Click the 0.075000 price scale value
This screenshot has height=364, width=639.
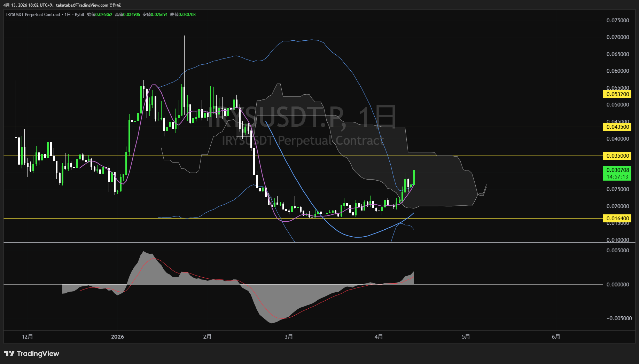tap(618, 21)
